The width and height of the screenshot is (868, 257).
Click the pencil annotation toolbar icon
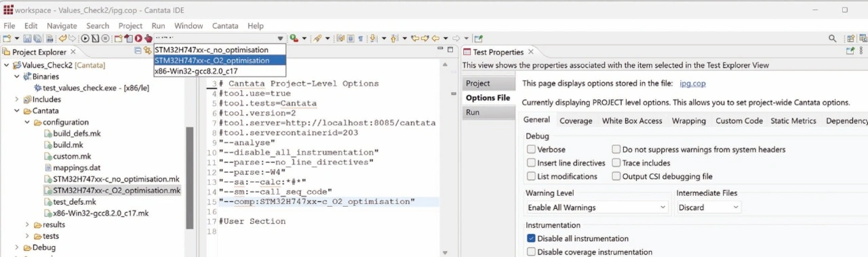[x=317, y=39]
